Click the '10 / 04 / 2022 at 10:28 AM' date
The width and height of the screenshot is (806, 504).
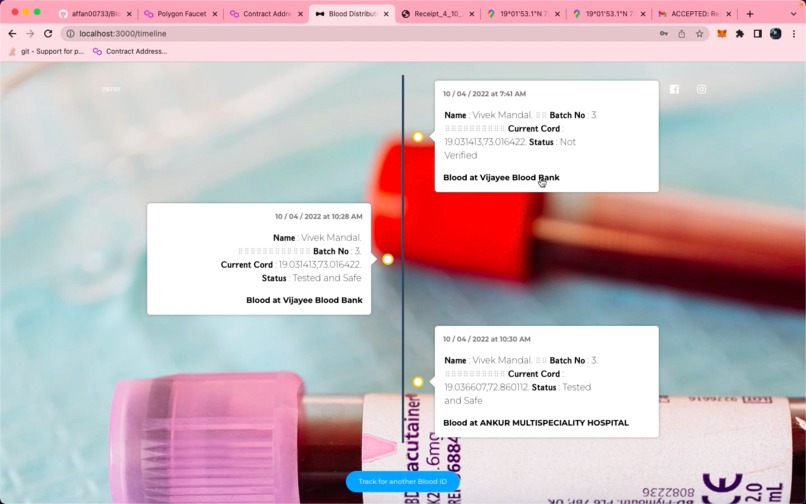(x=319, y=217)
